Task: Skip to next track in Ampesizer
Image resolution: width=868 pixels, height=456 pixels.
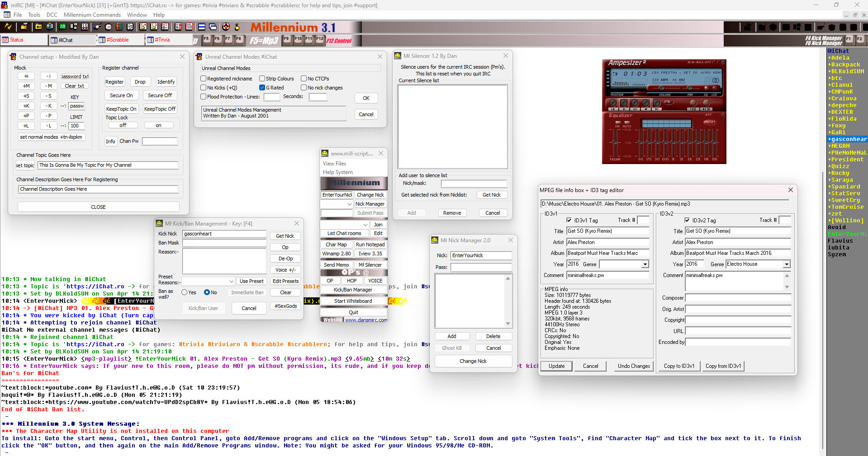Action: coord(657,103)
